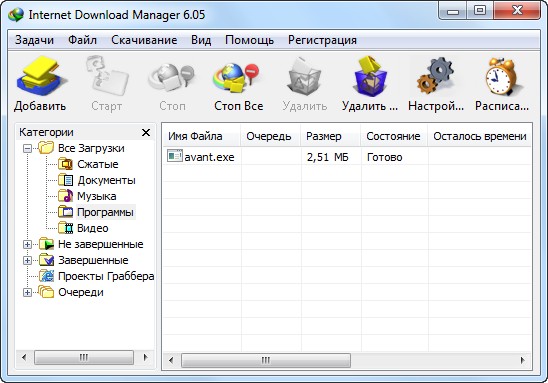Sort by Очередь column header
The height and width of the screenshot is (383, 548).
coord(271,136)
